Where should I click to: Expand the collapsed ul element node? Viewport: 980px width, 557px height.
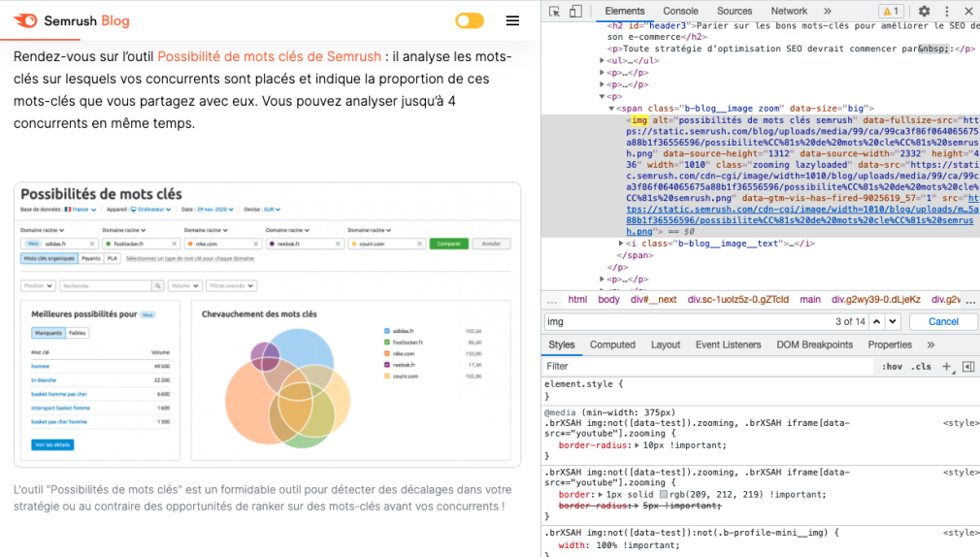coord(603,60)
